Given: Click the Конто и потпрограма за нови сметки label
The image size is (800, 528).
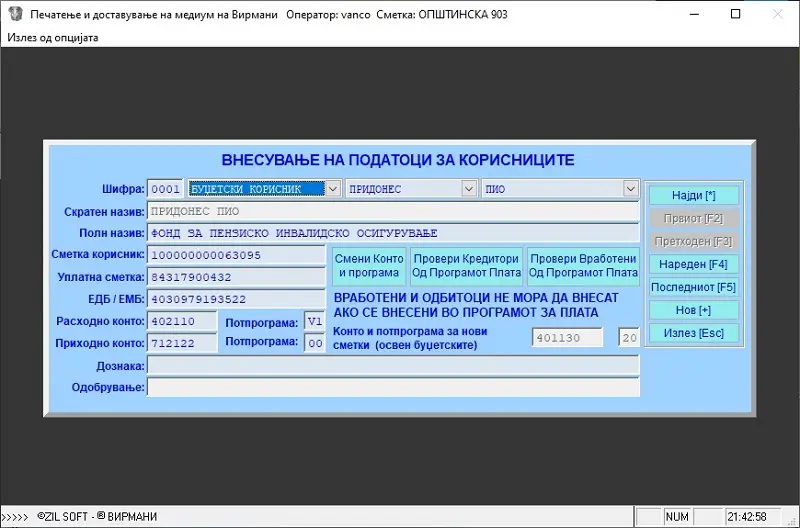Looking at the screenshot, I should (x=410, y=338).
